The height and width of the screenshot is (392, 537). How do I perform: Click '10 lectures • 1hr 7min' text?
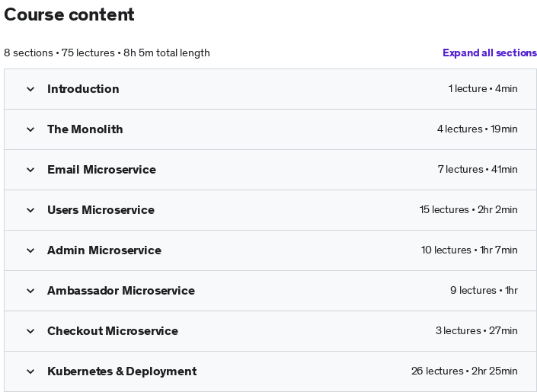[469, 250]
